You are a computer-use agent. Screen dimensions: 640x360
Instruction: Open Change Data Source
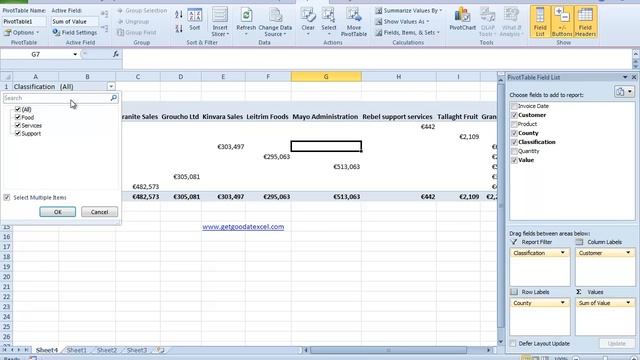275,22
